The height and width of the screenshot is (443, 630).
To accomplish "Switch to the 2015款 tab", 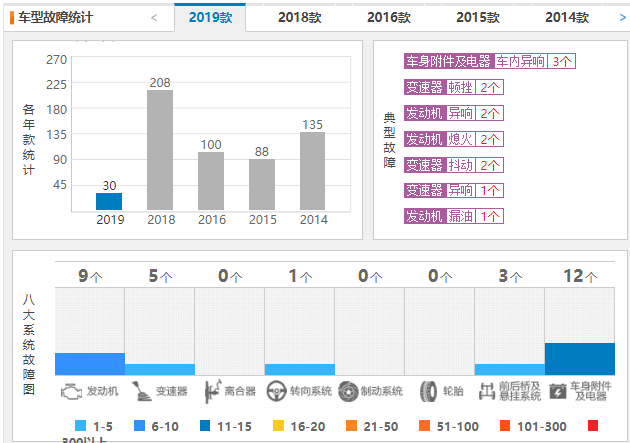I will 478,17.
